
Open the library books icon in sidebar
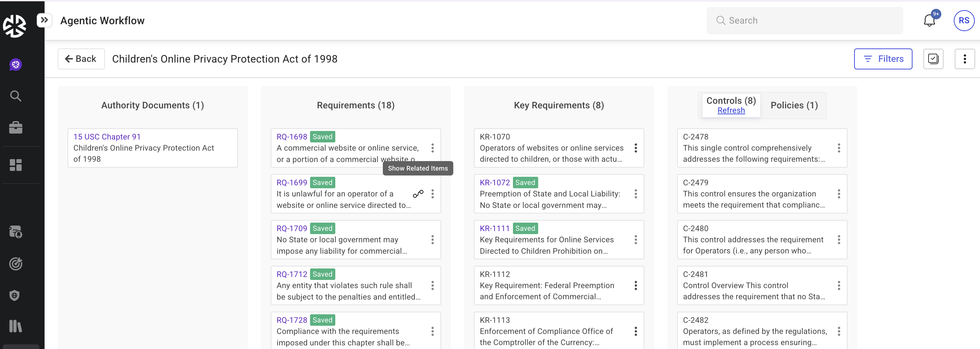coord(15,326)
